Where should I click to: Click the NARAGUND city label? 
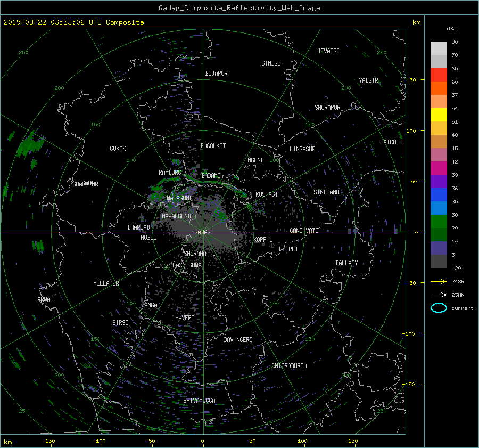180,198
